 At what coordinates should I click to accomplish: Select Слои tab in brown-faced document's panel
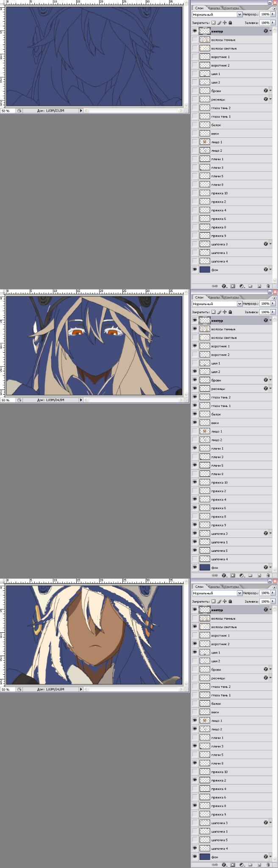(x=199, y=587)
